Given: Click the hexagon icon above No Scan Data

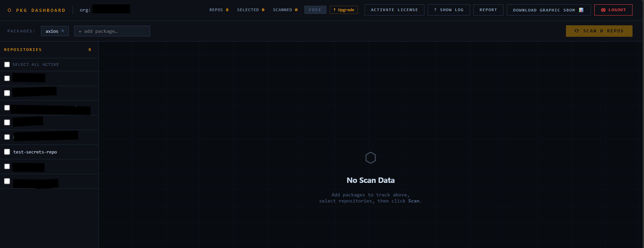Looking at the screenshot, I should [371, 158].
